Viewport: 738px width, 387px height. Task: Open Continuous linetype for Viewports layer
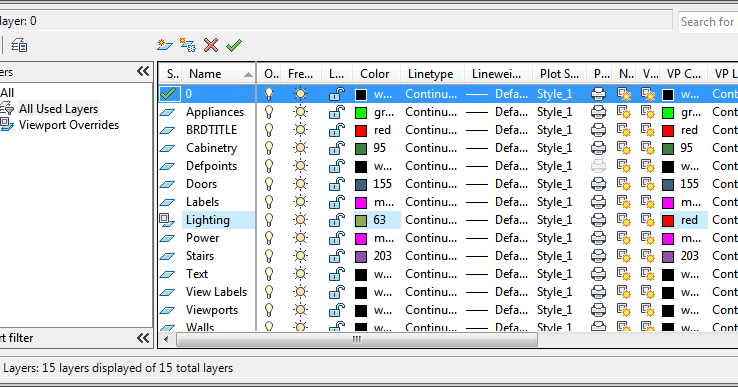pos(431,310)
